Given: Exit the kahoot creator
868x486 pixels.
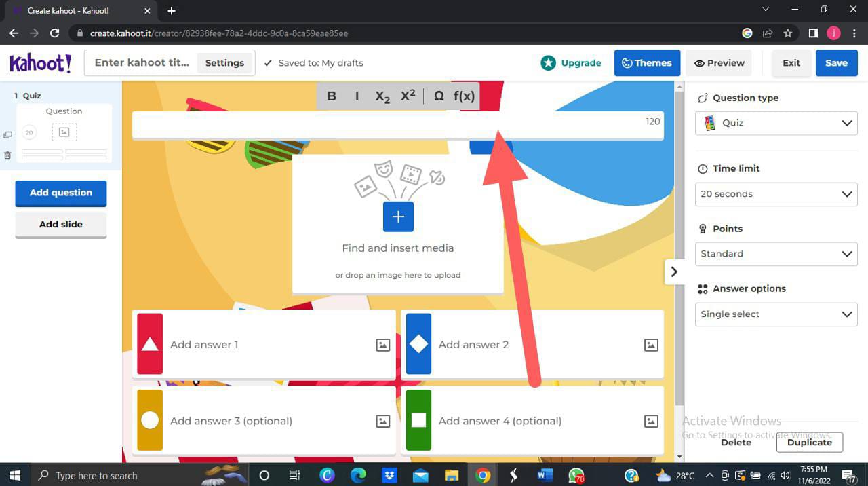Looking at the screenshot, I should pyautogui.click(x=791, y=63).
